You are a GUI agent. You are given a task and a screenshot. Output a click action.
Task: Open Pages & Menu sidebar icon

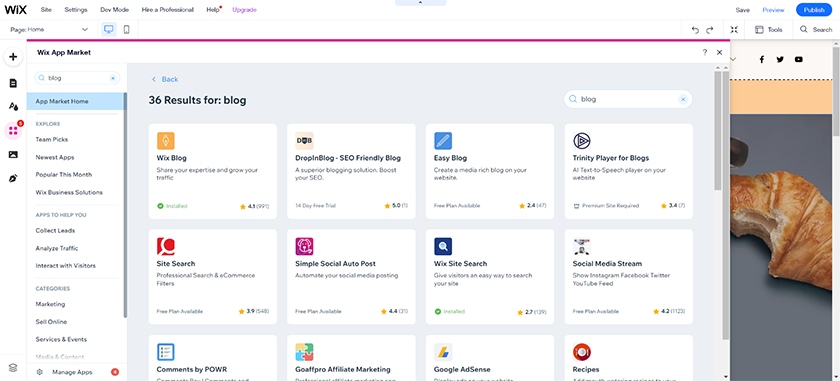tap(13, 83)
